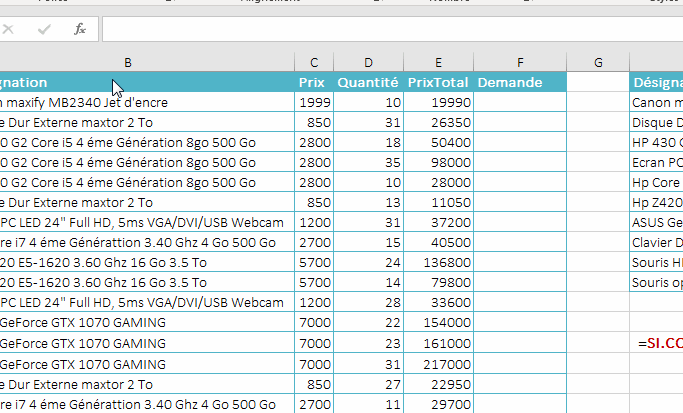The width and height of the screenshot is (683, 413).
Task: Select the PrixTotal cell 217000
Action: [x=438, y=364]
